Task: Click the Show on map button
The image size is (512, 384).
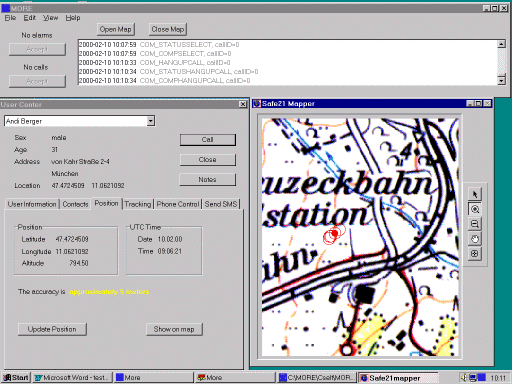Action: point(174,329)
